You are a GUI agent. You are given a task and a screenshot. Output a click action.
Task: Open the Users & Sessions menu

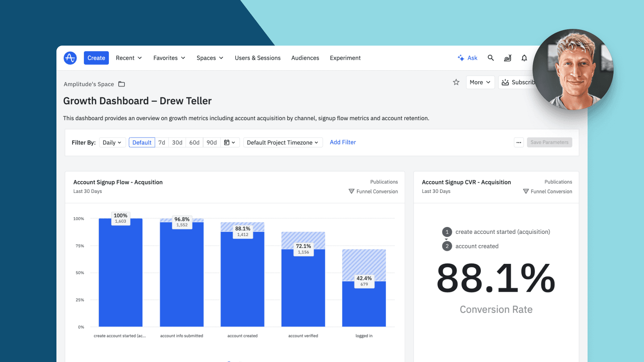coord(258,58)
